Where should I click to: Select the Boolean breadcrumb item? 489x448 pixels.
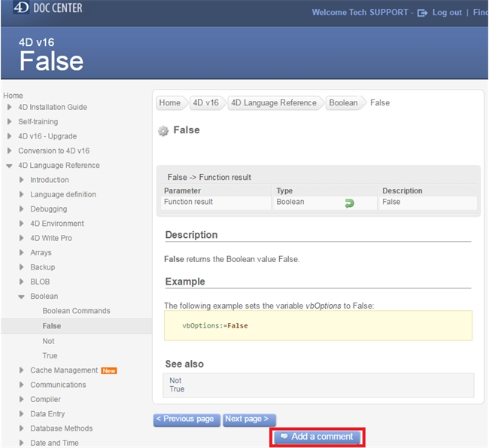343,103
